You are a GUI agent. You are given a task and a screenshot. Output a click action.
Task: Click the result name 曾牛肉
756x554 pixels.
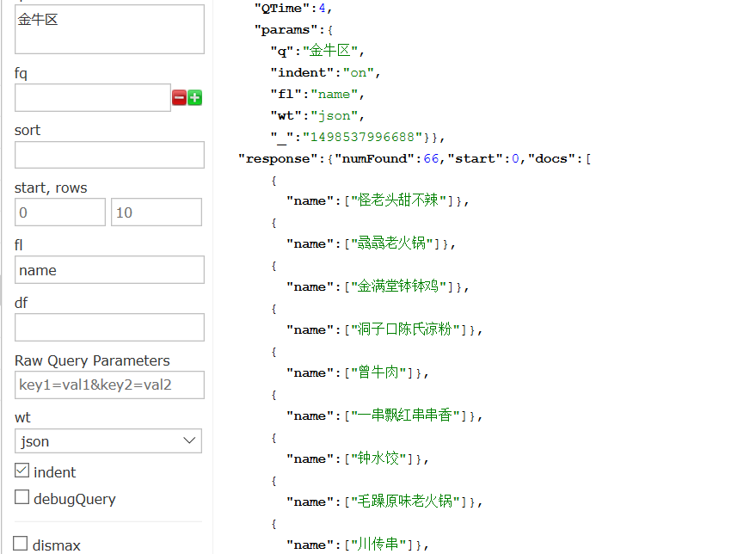(x=378, y=372)
